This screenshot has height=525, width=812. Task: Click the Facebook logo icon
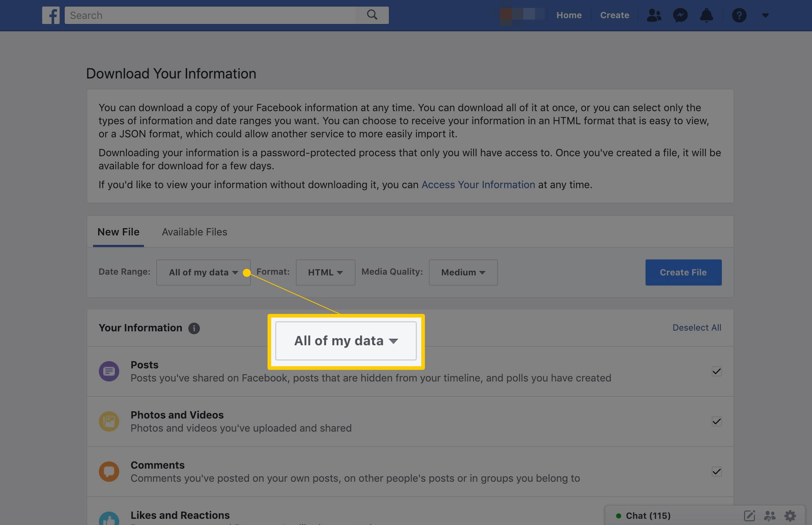51,15
